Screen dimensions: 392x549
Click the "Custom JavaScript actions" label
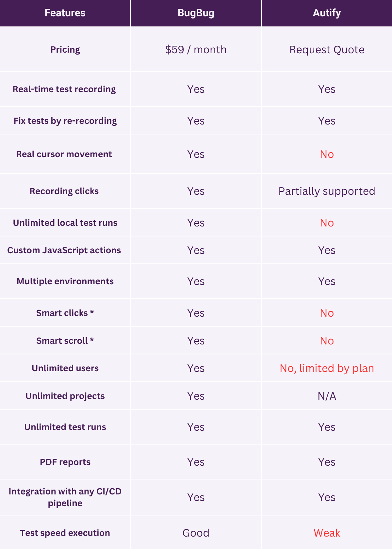pyautogui.click(x=64, y=250)
